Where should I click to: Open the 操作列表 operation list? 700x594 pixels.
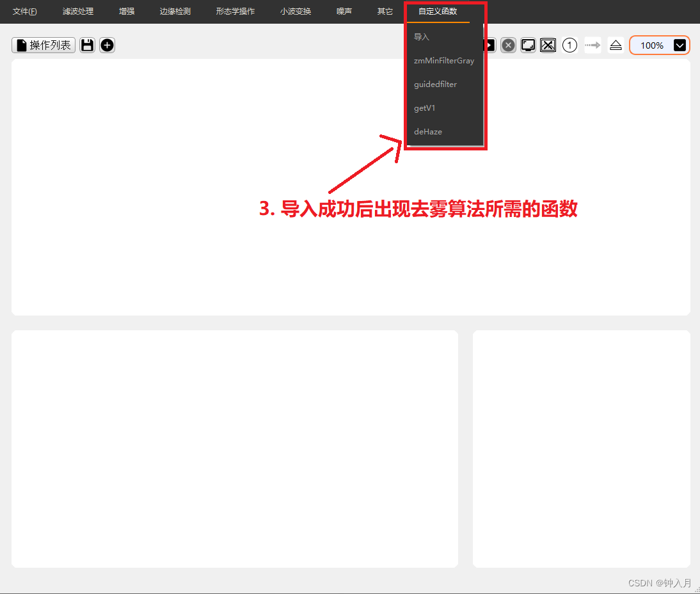44,45
